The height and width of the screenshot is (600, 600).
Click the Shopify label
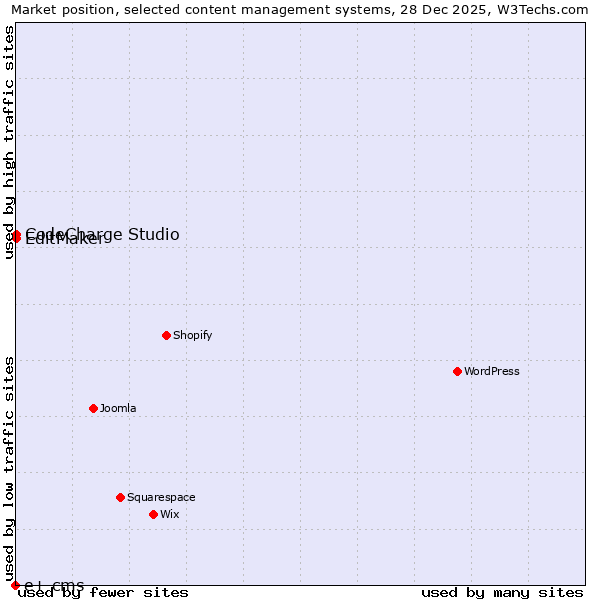point(192,336)
